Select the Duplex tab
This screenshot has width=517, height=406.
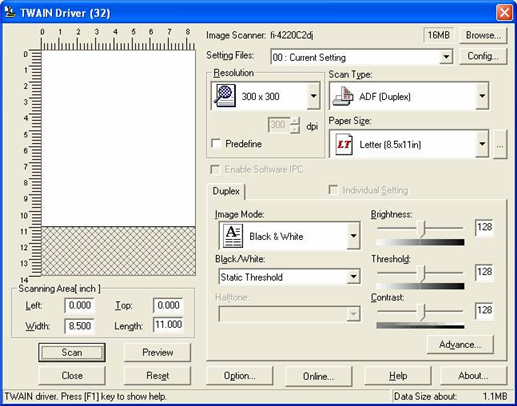click(x=226, y=191)
